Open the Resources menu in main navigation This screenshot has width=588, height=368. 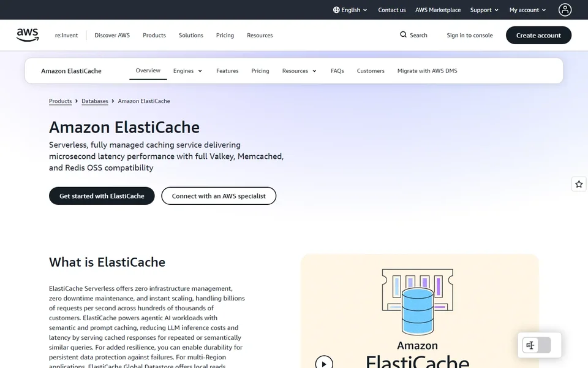(x=260, y=35)
